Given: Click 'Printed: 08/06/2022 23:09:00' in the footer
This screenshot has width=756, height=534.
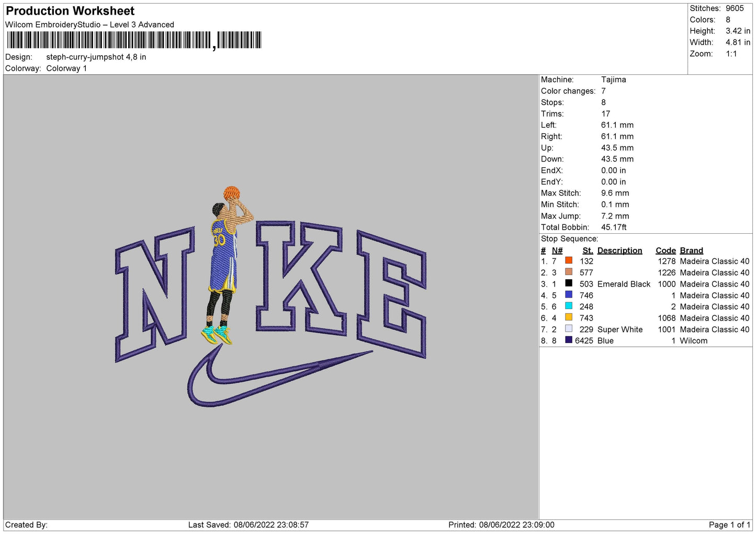Looking at the screenshot, I should (501, 525).
